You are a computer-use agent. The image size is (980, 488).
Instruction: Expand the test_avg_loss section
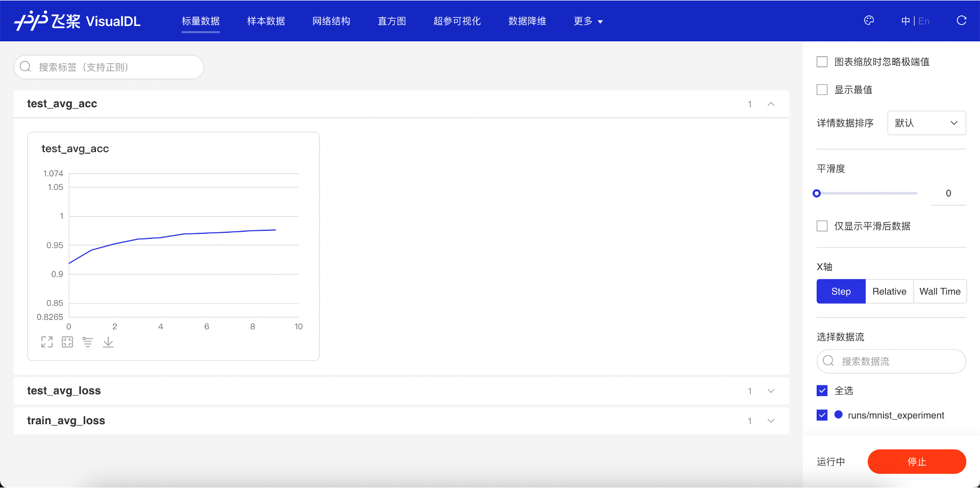click(x=771, y=391)
